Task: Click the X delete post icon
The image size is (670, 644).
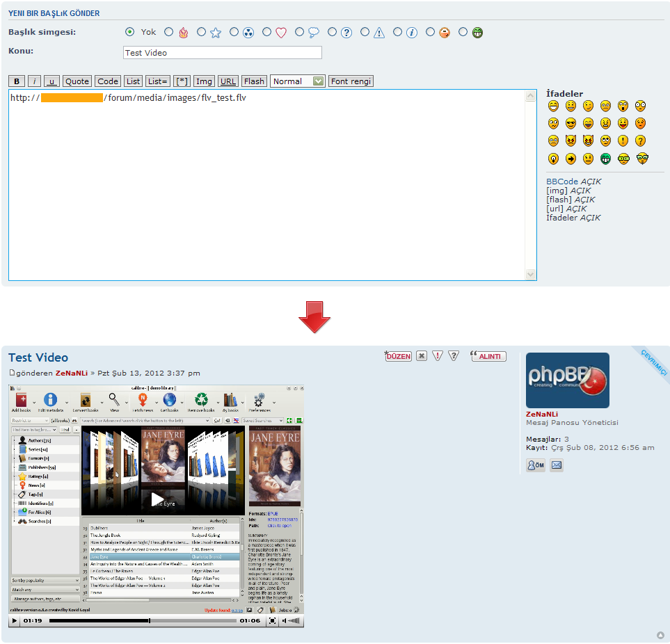Action: [x=422, y=356]
